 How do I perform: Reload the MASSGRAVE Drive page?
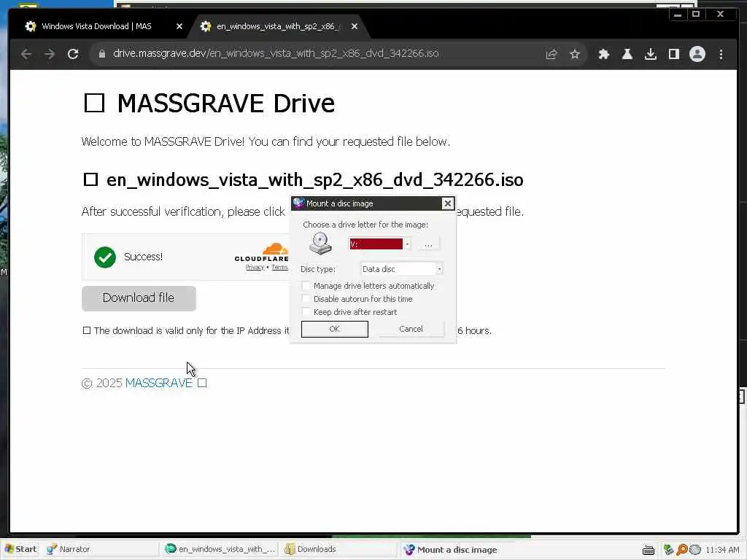pyautogui.click(x=73, y=54)
